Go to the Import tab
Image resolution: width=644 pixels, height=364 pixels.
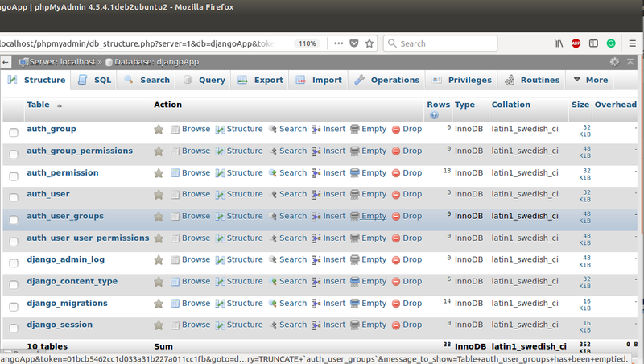click(x=319, y=80)
